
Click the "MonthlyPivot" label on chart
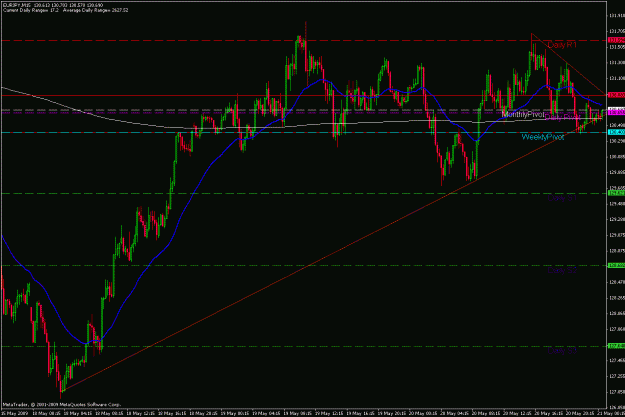[x=523, y=114]
